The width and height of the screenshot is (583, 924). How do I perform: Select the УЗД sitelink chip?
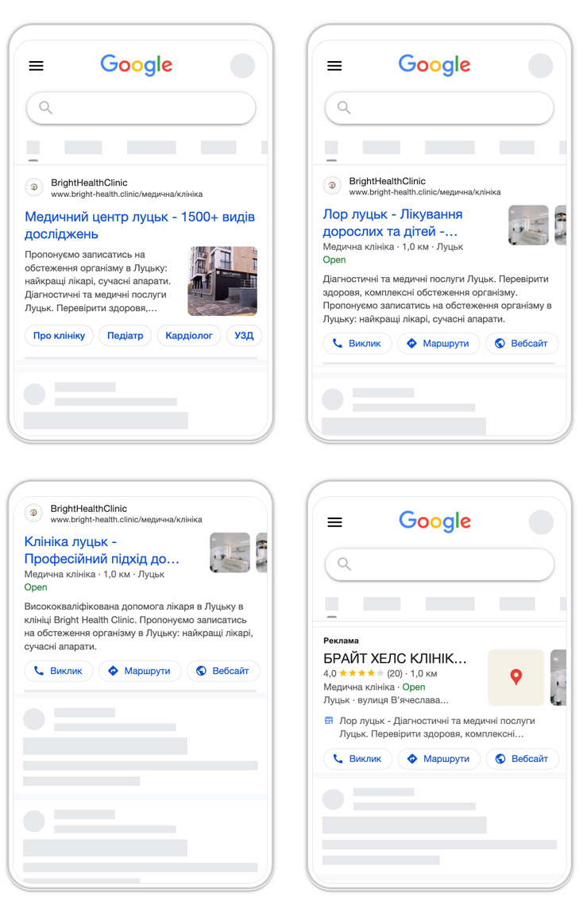tap(244, 335)
